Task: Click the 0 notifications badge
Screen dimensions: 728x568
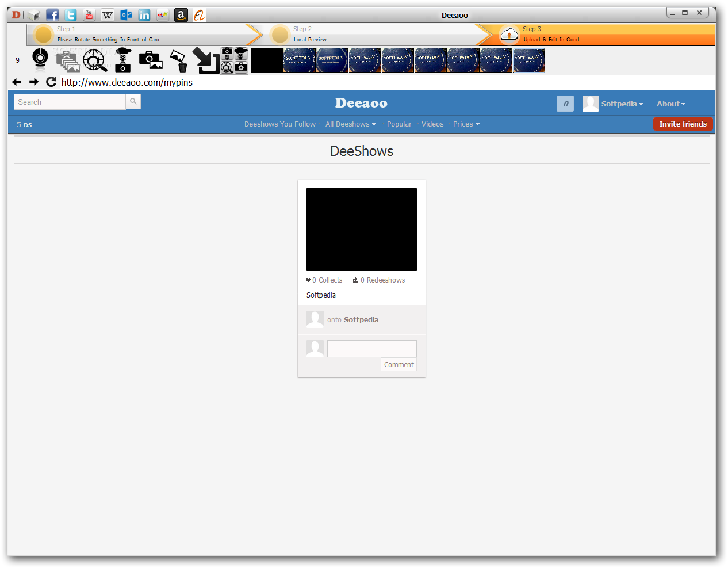Action: 565,104
